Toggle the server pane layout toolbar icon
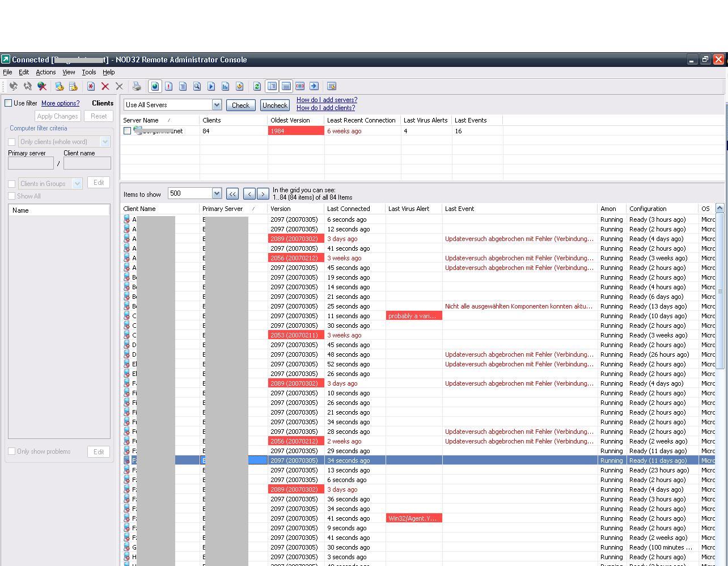 (x=286, y=86)
